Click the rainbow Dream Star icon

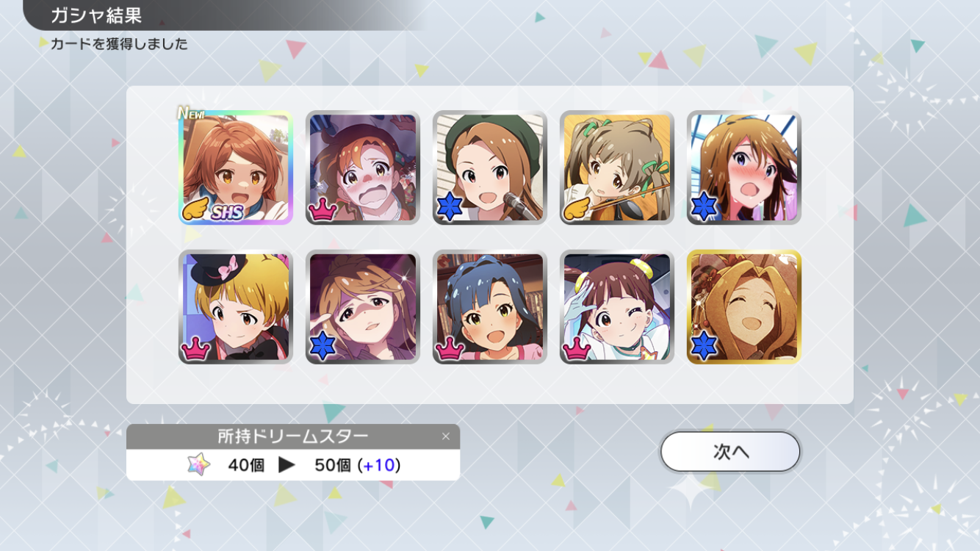coord(198,464)
